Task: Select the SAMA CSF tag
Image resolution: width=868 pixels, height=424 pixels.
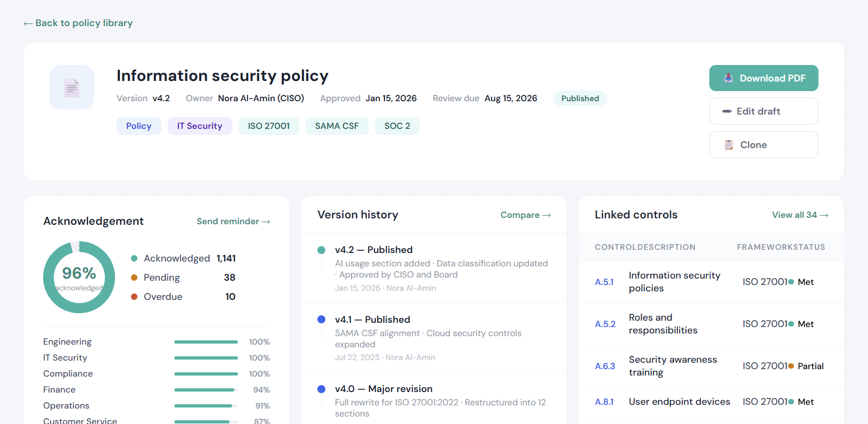Action: [x=337, y=126]
